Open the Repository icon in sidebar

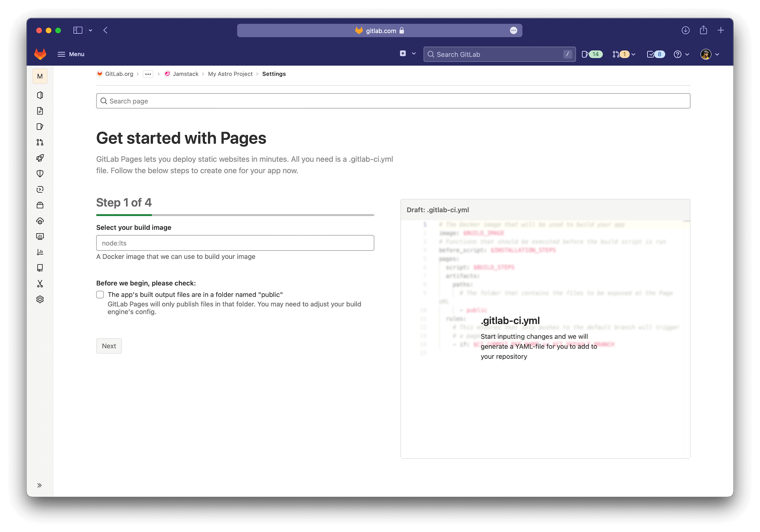tap(40, 111)
